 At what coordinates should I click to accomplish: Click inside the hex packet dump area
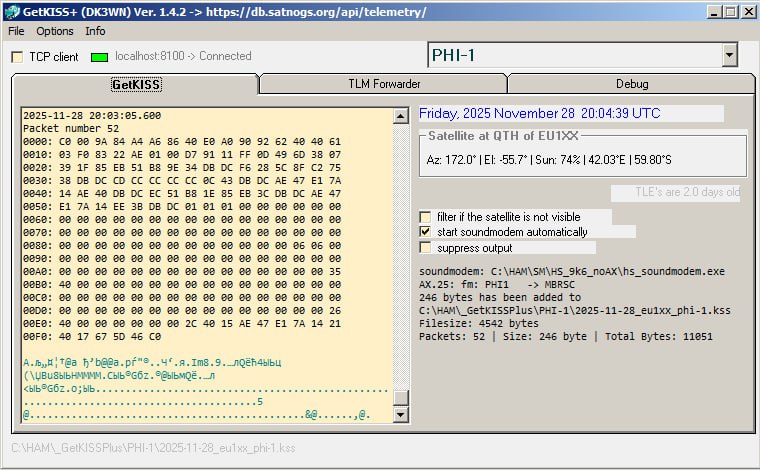click(200, 250)
